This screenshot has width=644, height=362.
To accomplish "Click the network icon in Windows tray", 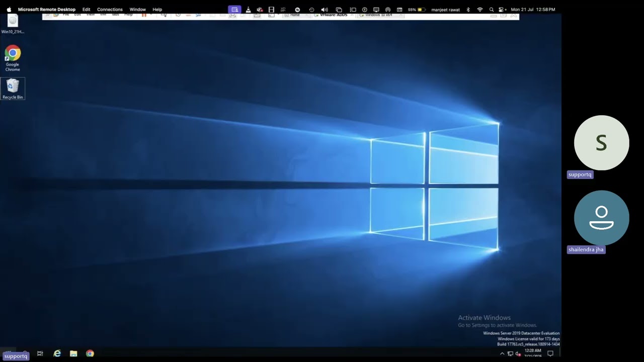I will (x=510, y=353).
